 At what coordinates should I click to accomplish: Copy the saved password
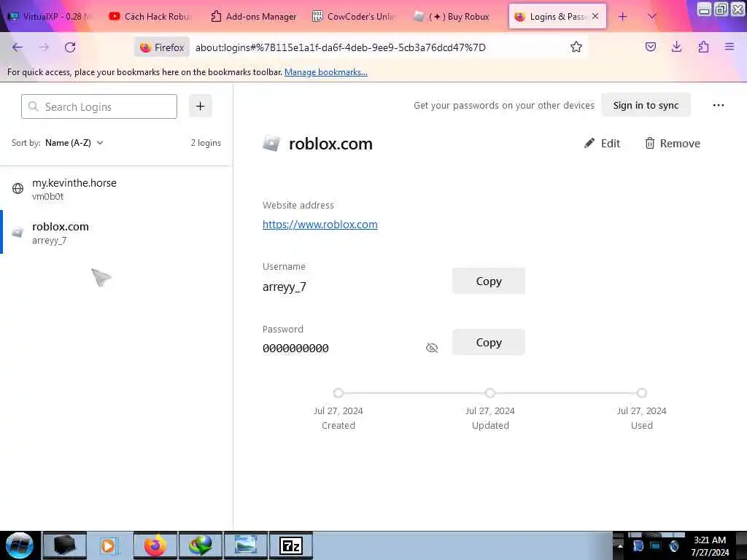coord(488,342)
